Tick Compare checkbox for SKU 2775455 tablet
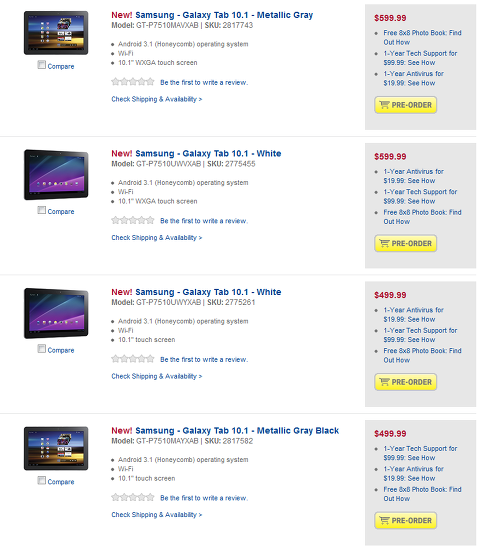The width and height of the screenshot is (480, 548). [x=42, y=210]
